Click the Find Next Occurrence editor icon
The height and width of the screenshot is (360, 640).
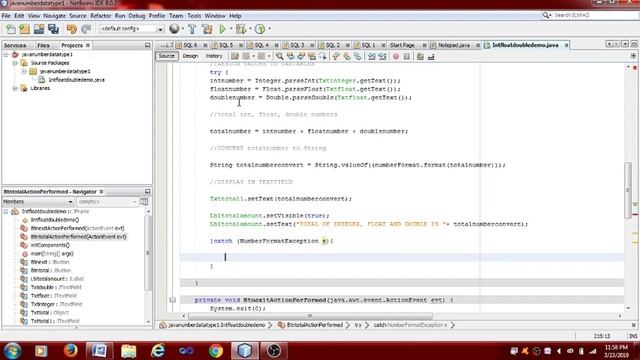click(301, 56)
